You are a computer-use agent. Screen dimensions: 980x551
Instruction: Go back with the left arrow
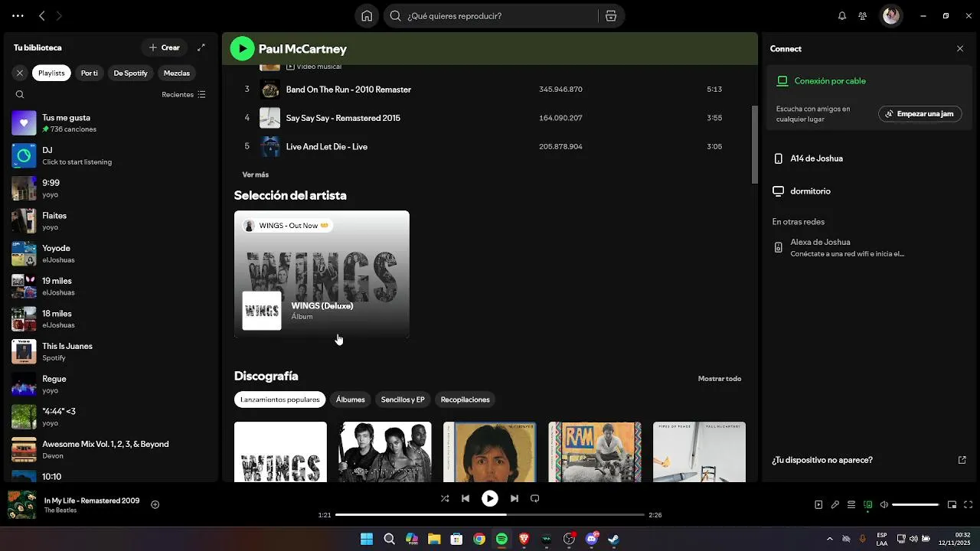click(x=42, y=16)
